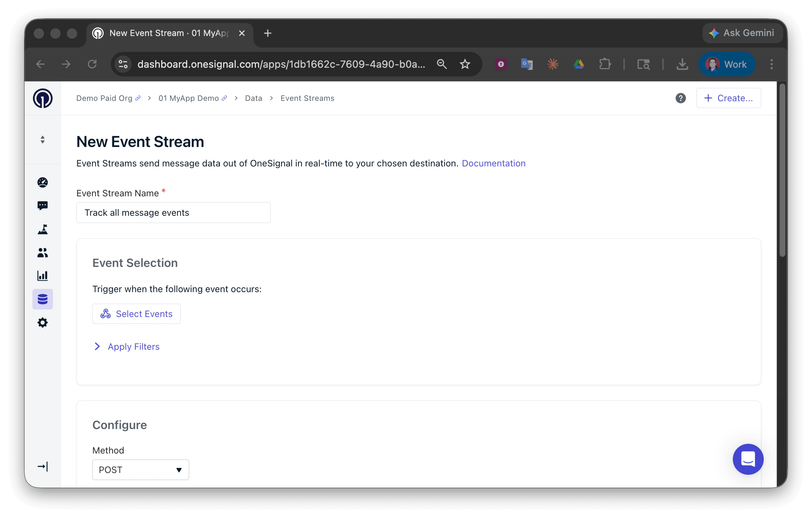Edit the Event Stream Name field
This screenshot has height=518, width=812.
tap(173, 212)
